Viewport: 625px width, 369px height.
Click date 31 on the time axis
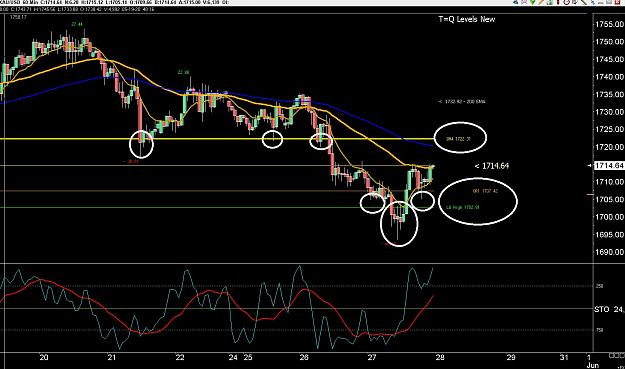click(x=564, y=357)
